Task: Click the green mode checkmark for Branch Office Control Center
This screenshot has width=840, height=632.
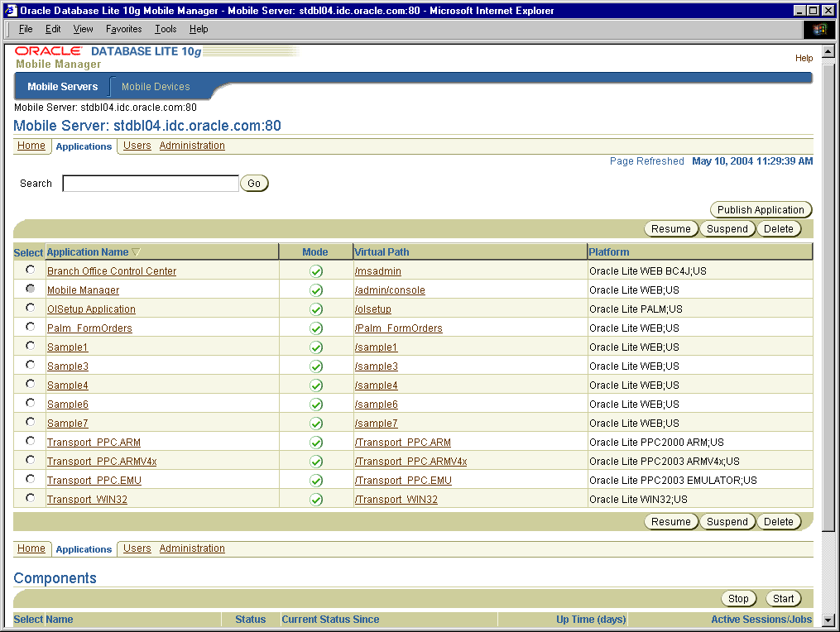Action: click(x=316, y=271)
